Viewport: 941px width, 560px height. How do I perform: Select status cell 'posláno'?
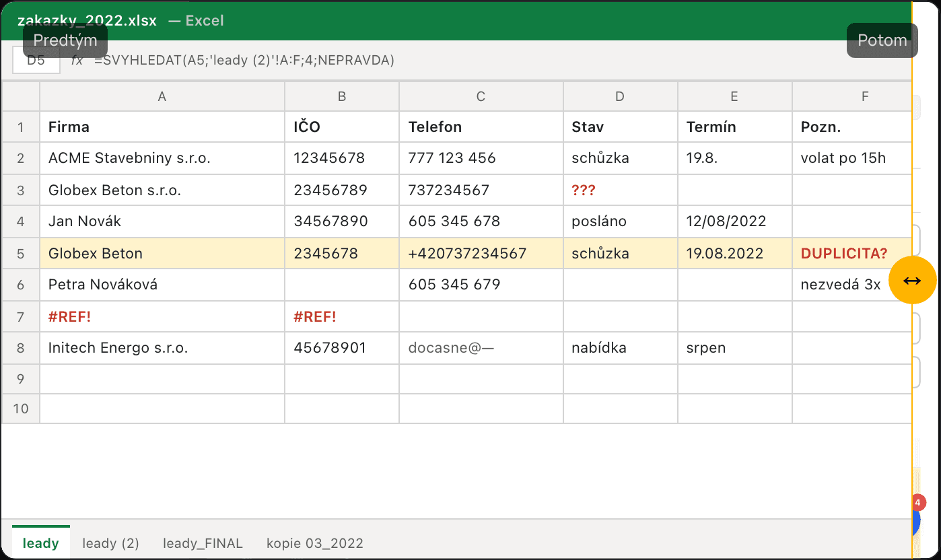click(x=621, y=221)
